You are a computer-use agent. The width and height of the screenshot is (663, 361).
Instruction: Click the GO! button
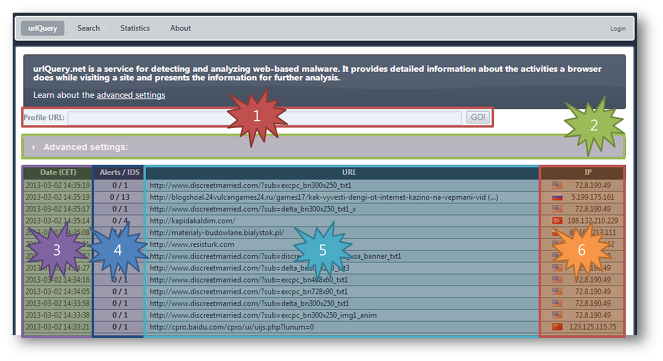478,117
